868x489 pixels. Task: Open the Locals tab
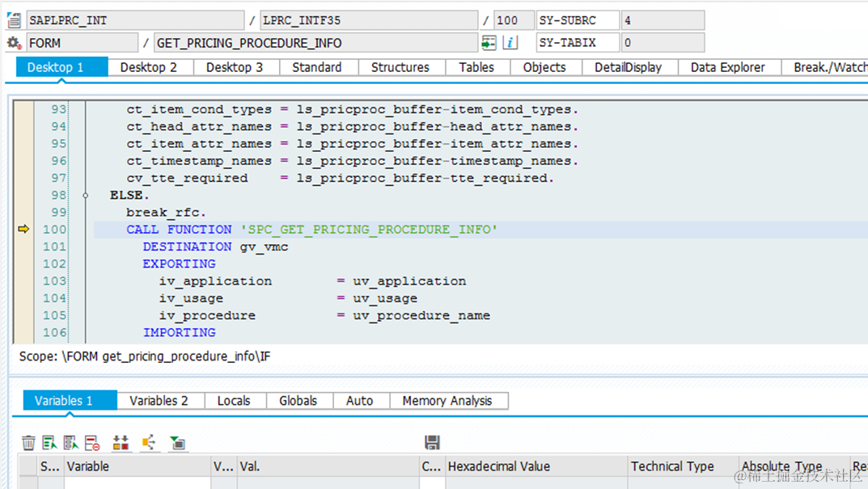pyautogui.click(x=234, y=401)
